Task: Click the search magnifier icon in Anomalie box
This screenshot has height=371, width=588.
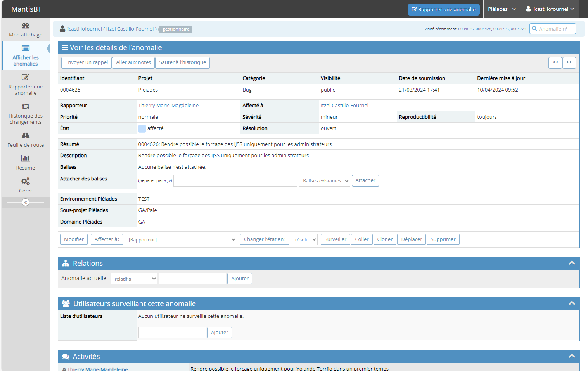Action: pyautogui.click(x=534, y=29)
